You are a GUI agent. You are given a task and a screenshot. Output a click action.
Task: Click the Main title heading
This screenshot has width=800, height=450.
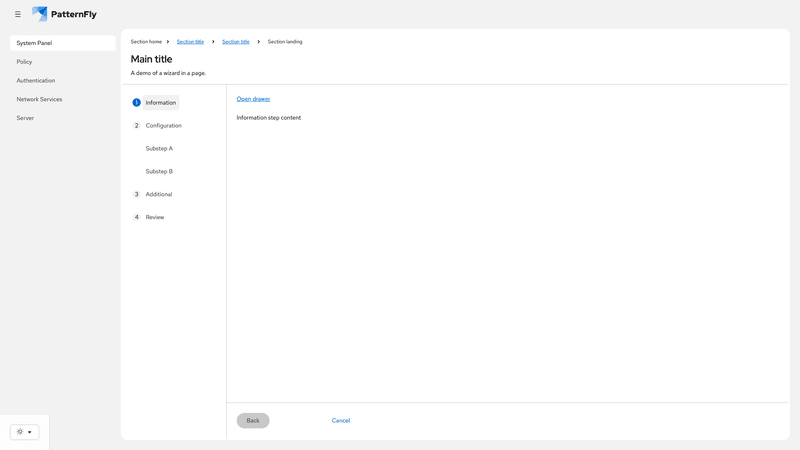pos(152,59)
